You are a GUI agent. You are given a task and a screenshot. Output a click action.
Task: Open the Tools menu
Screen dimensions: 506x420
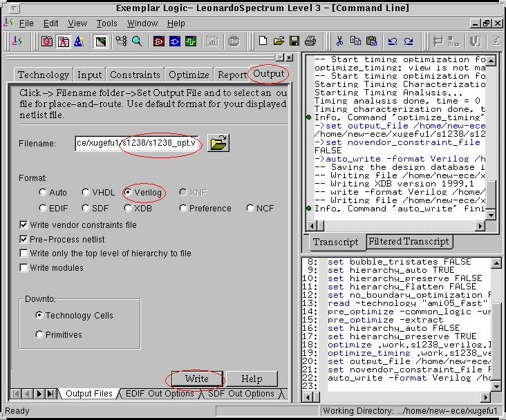107,23
